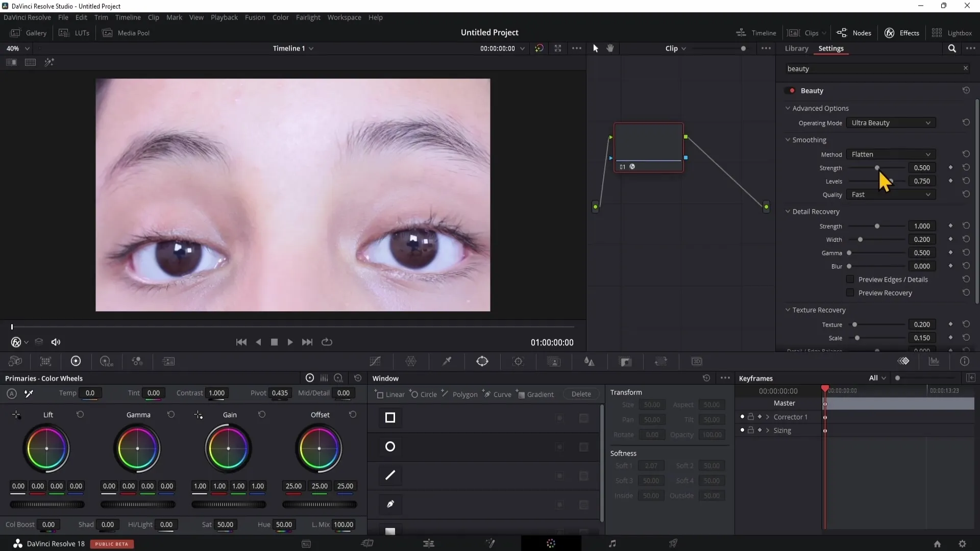Click the Playback menu item
The width and height of the screenshot is (980, 551).
point(225,17)
